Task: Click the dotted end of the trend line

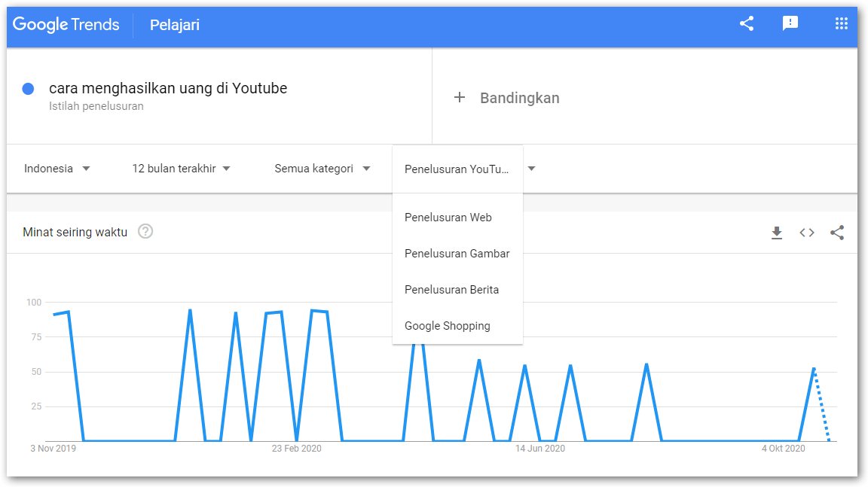Action: 821,405
